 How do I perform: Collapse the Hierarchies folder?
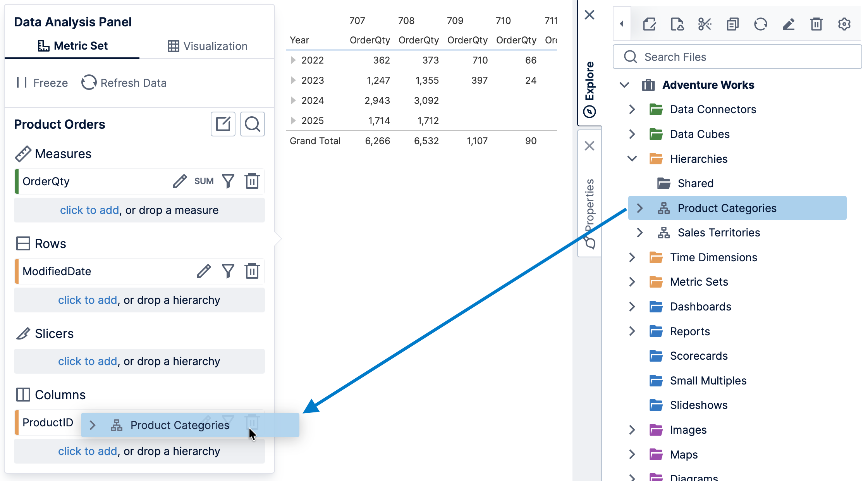click(x=632, y=159)
